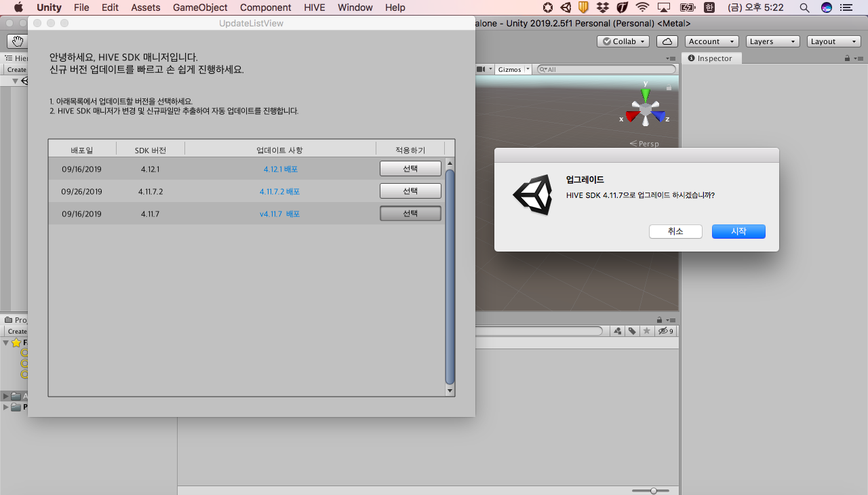Image resolution: width=868 pixels, height=495 pixels.
Task: Open Spotlight search in the menu bar
Action: click(804, 7)
